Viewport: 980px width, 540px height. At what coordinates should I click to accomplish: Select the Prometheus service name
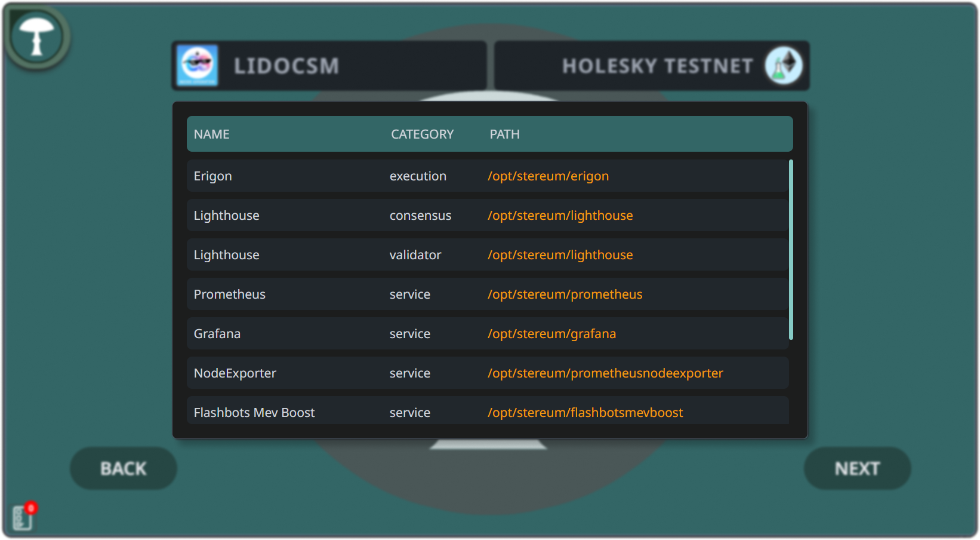click(230, 294)
